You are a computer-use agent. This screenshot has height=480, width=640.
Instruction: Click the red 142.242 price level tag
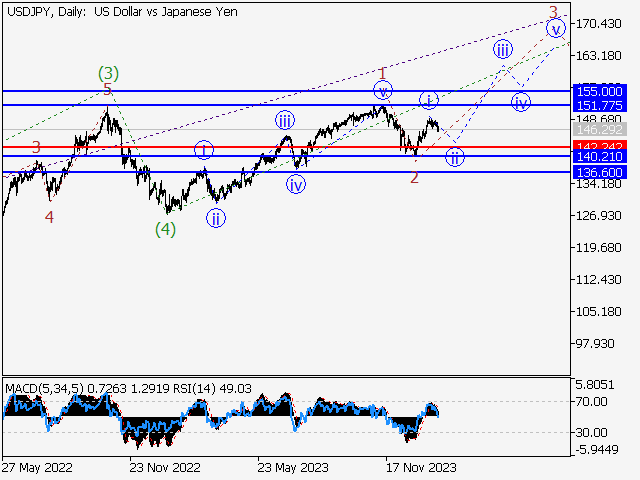(x=600, y=145)
